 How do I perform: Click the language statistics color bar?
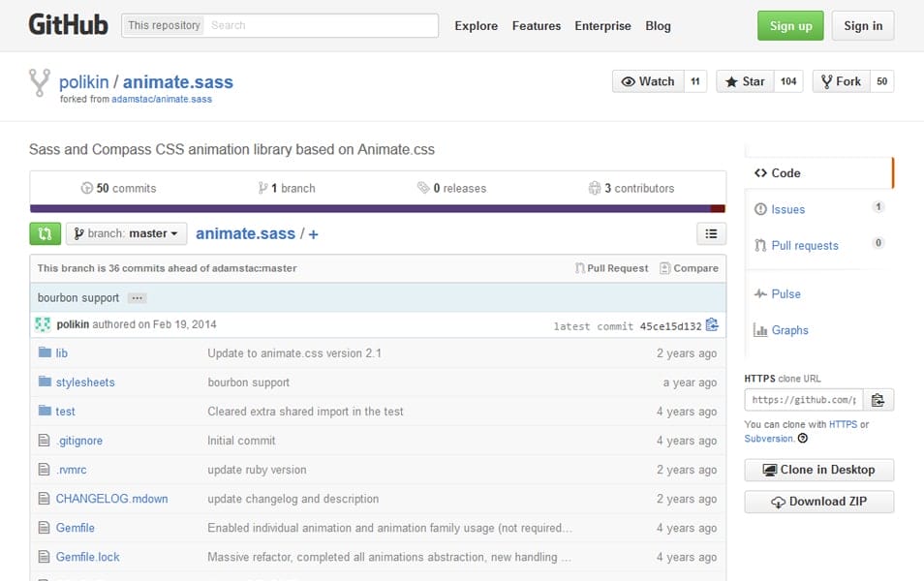click(x=378, y=208)
